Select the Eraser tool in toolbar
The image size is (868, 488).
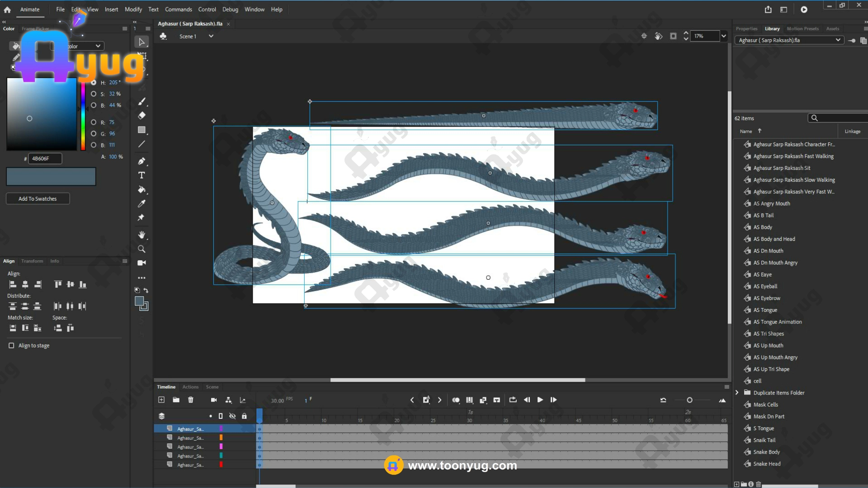(142, 116)
